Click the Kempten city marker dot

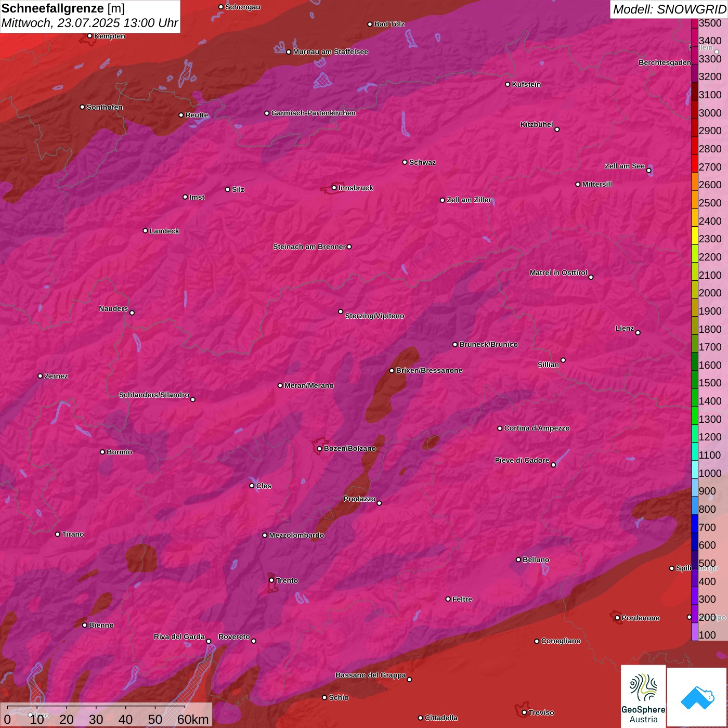pos(90,36)
